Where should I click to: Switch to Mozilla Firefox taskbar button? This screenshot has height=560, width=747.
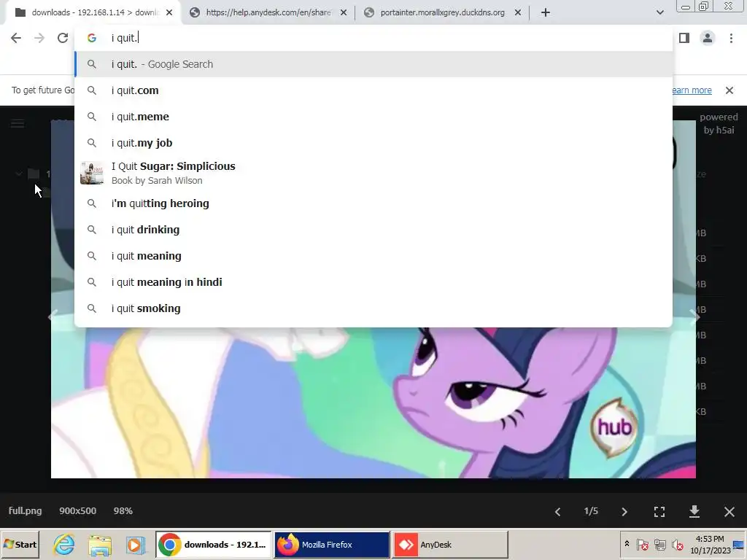click(x=332, y=544)
